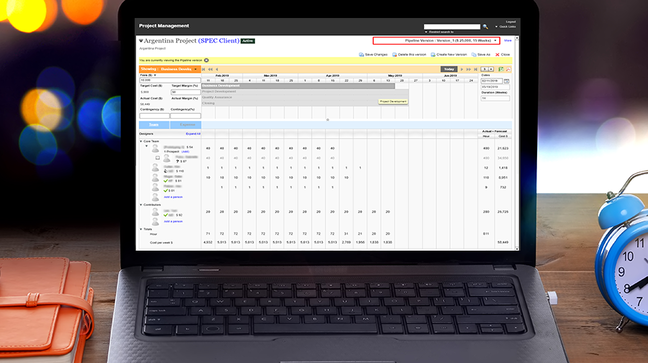Collapse the Core Team group
This screenshot has height=363, width=648.
pyautogui.click(x=141, y=141)
